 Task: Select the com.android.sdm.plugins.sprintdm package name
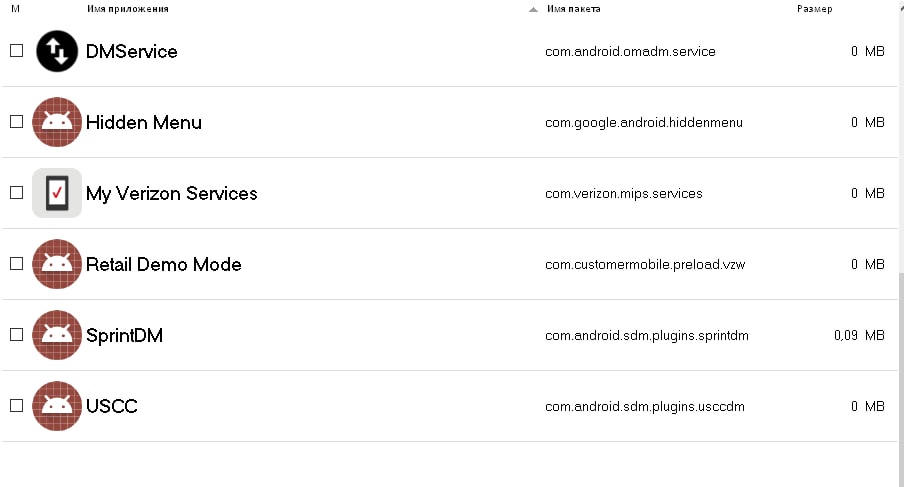coord(647,335)
